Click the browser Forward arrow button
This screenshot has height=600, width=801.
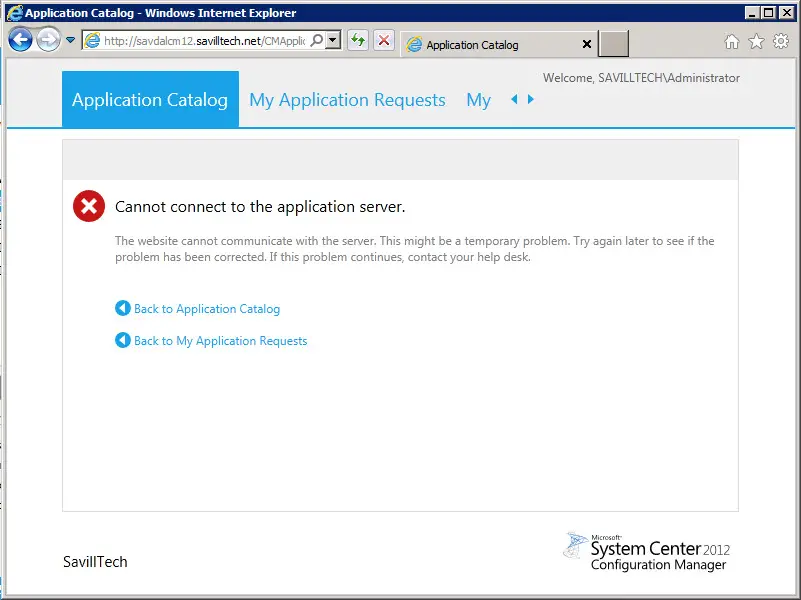[x=48, y=40]
